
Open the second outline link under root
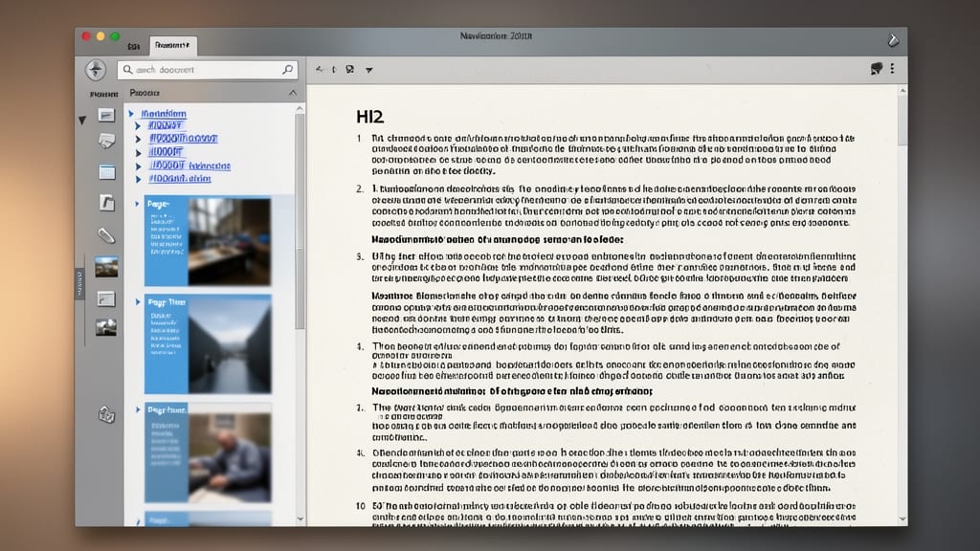165,125
